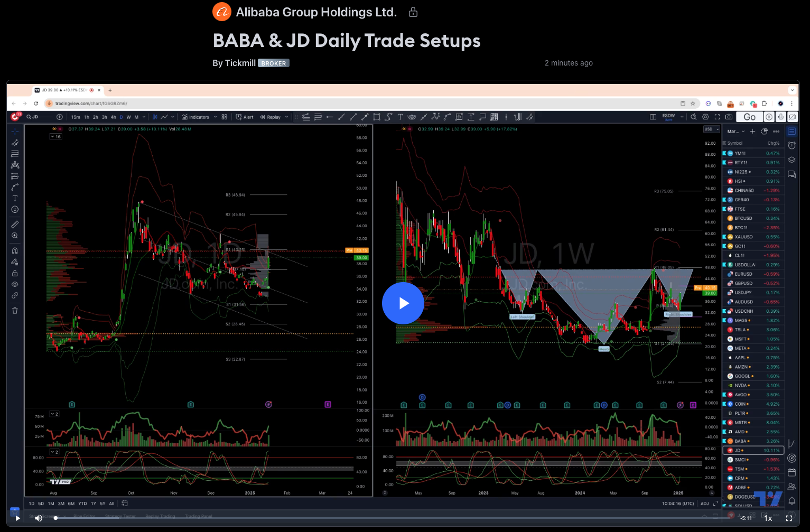
Task: Open the 1x playback speed selector
Action: [768, 518]
